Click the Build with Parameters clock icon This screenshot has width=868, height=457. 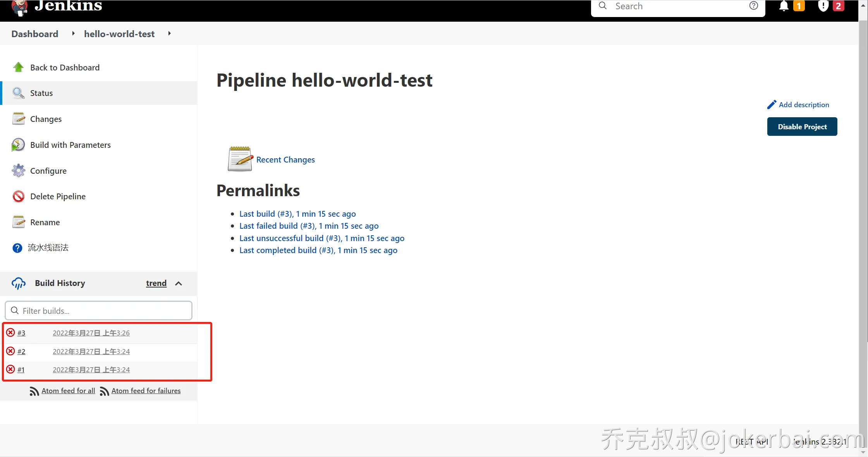tap(18, 145)
